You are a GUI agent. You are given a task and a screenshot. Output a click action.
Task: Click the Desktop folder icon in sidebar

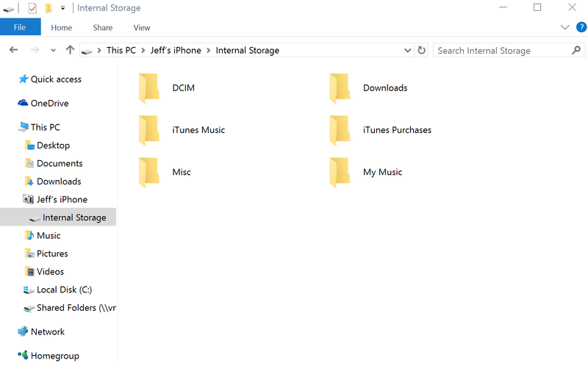click(29, 145)
